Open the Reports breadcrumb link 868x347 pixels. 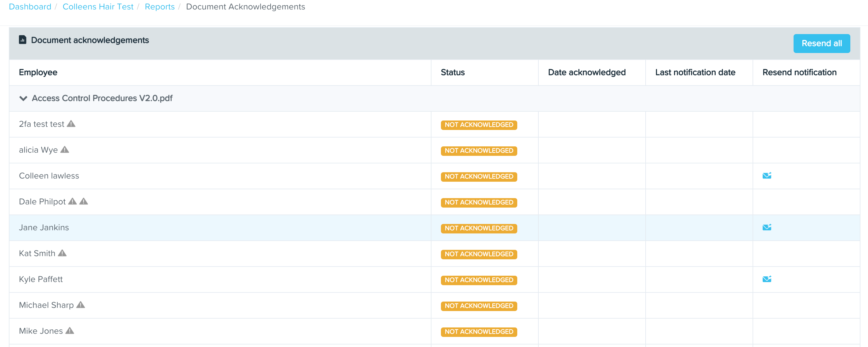click(160, 7)
